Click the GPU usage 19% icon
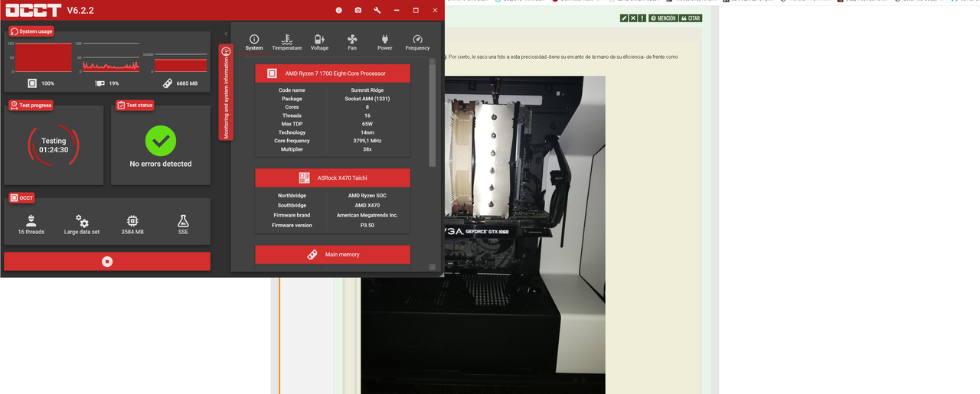 pos(99,83)
